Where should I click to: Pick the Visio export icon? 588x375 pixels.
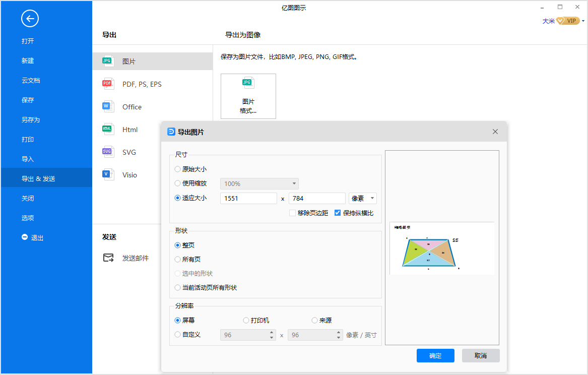[x=107, y=174]
